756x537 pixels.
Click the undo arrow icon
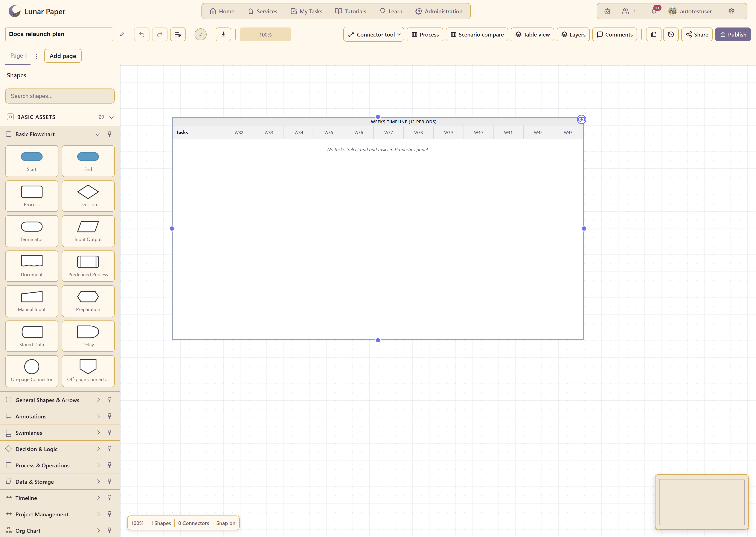coord(142,34)
